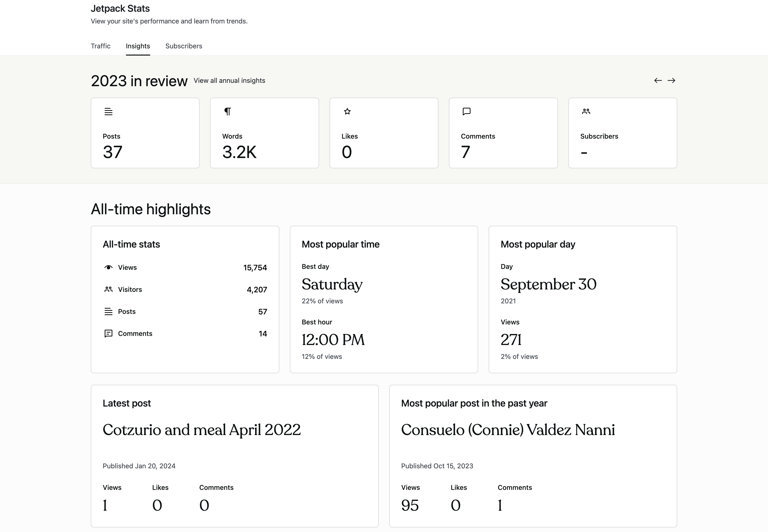768x532 pixels.
Task: Click the Most popular day September 30
Action: pos(548,284)
